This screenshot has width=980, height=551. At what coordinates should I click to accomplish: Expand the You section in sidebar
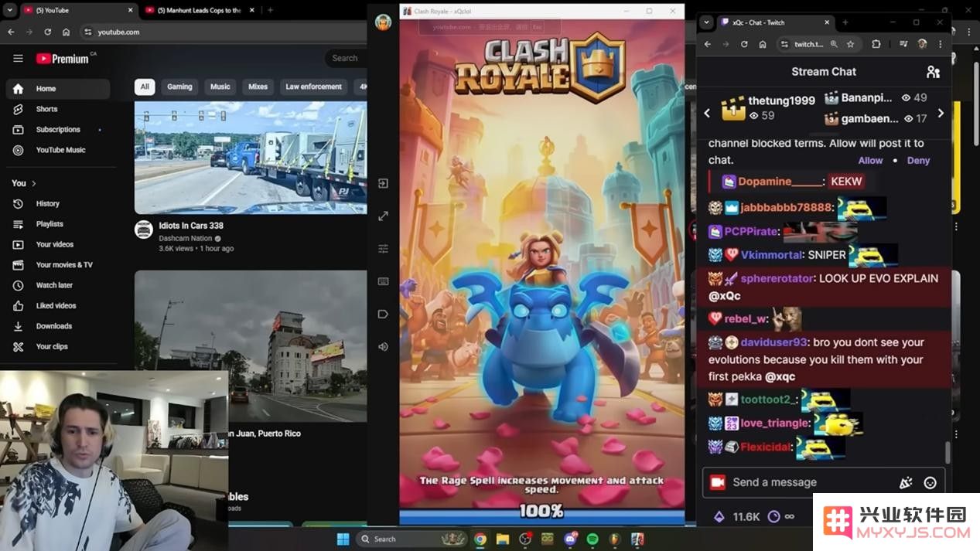(24, 183)
